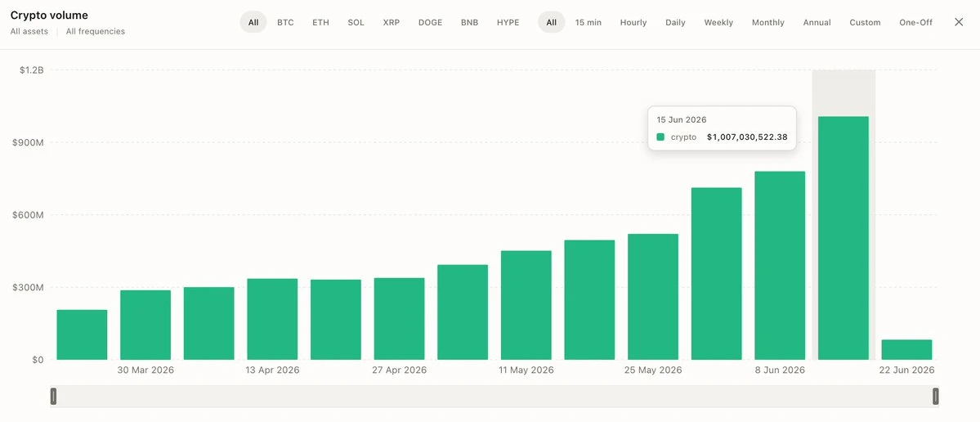
Task: Select the BTC asset filter
Action: [x=285, y=22]
